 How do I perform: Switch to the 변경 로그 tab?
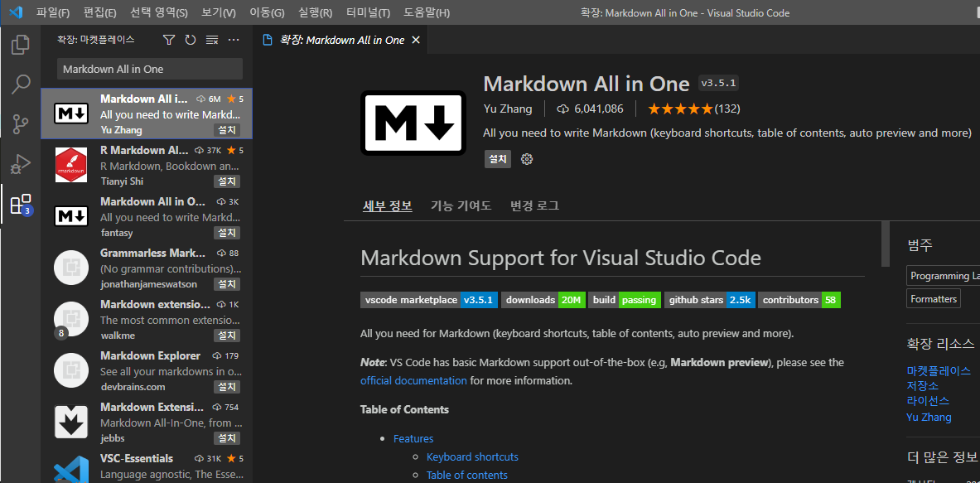click(535, 205)
